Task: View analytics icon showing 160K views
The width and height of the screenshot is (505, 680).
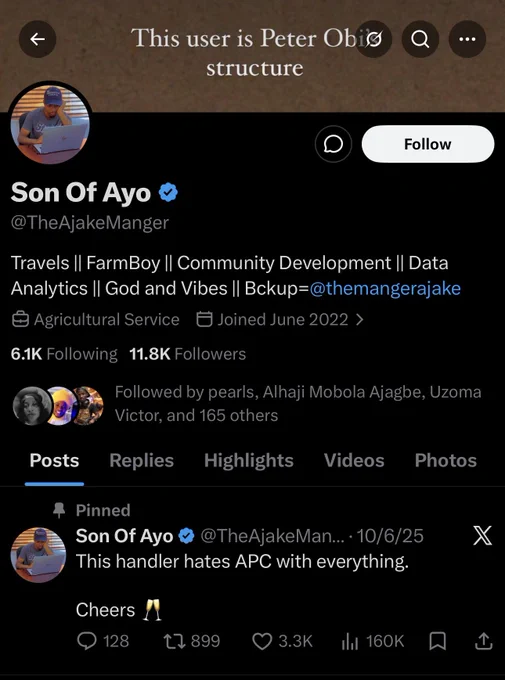Action: click(x=350, y=641)
